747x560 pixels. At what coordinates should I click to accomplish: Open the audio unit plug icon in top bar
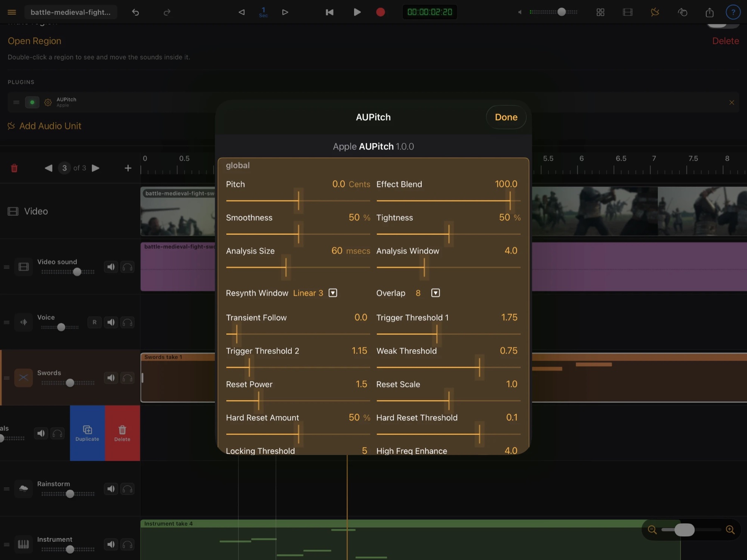pos(655,12)
